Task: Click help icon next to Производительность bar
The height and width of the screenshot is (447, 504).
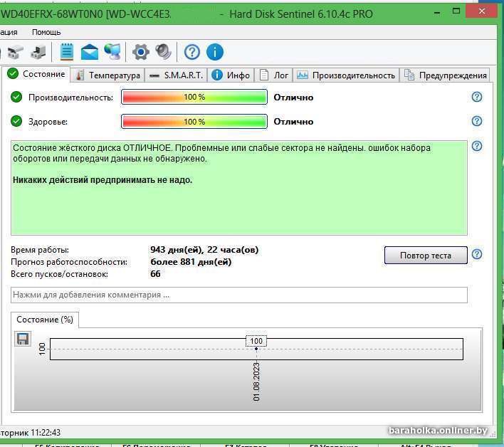Action: 477,97
